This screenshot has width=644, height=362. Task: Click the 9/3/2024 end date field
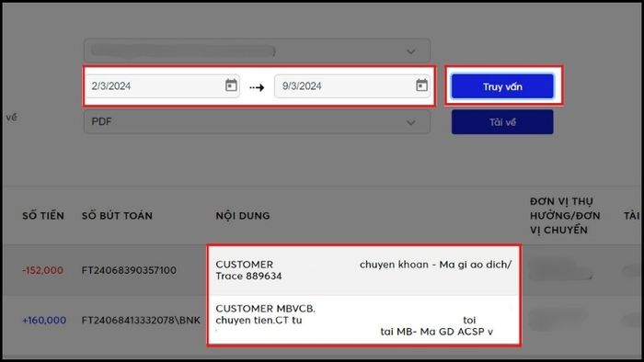click(x=352, y=86)
